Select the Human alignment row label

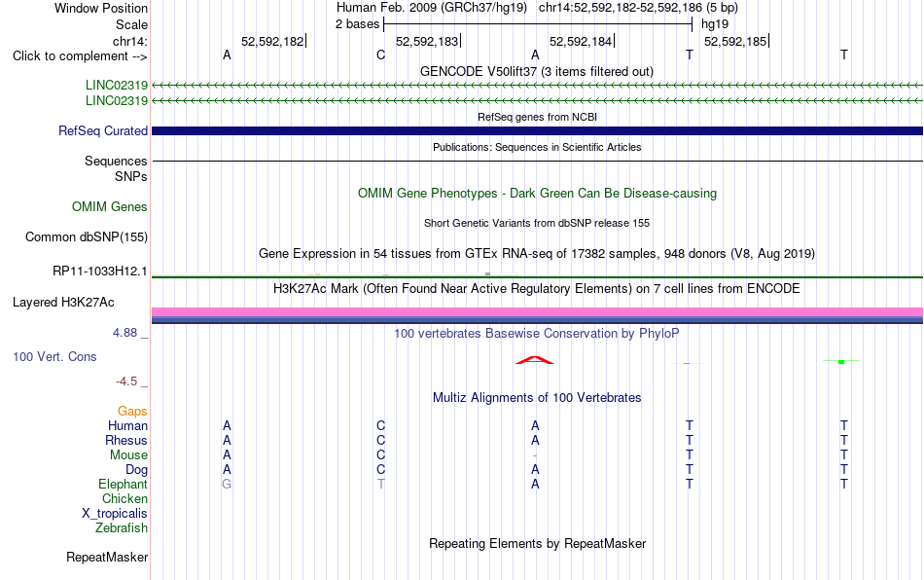click(127, 425)
